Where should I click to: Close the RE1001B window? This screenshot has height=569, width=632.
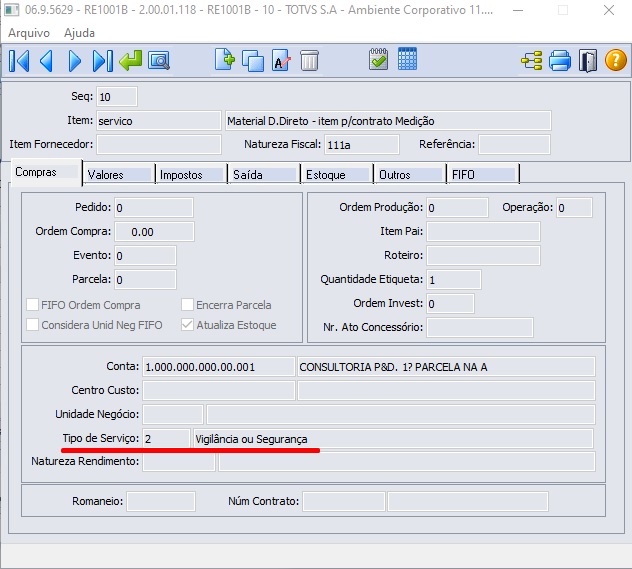click(609, 10)
